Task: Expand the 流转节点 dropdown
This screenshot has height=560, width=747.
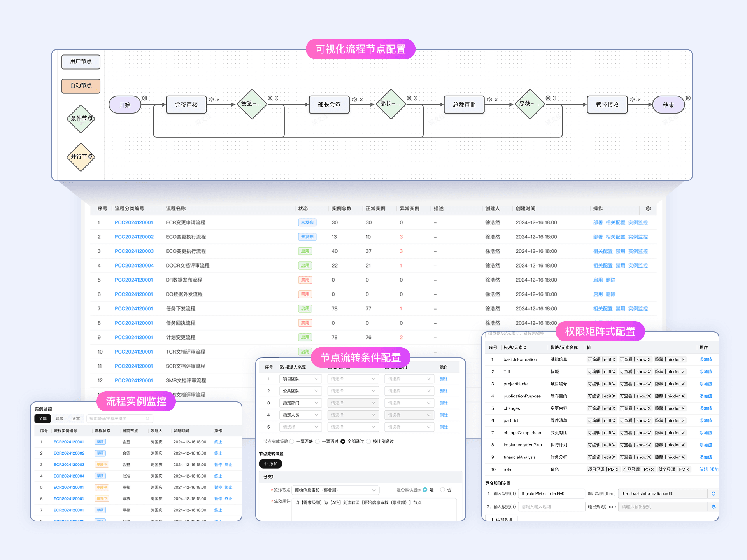Action: [335, 490]
